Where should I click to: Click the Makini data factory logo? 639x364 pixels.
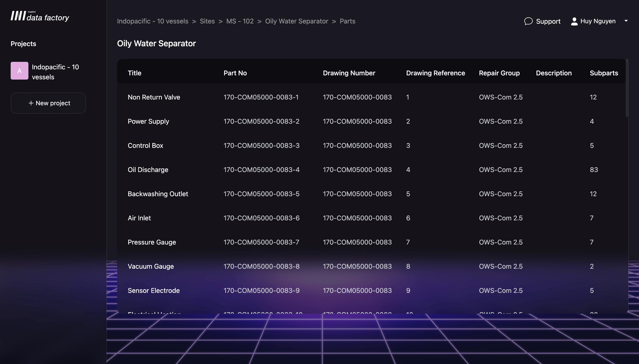[40, 16]
